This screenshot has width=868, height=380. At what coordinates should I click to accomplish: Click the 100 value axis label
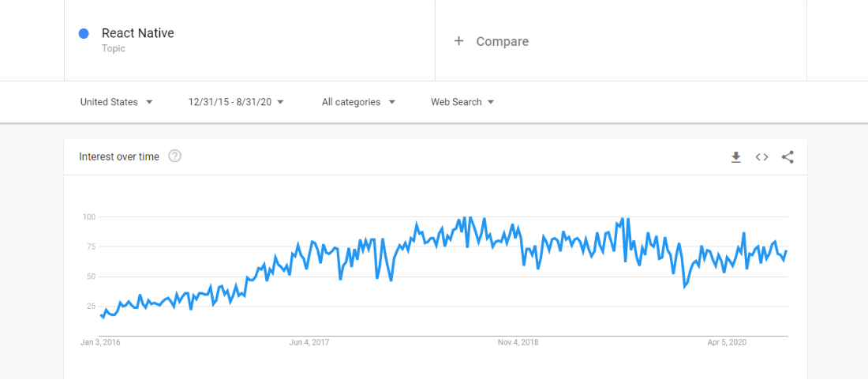tap(88, 216)
